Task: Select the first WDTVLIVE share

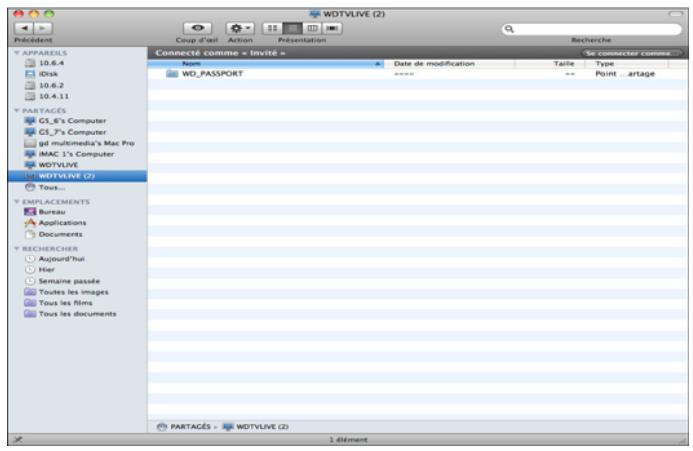Action: 51,165
